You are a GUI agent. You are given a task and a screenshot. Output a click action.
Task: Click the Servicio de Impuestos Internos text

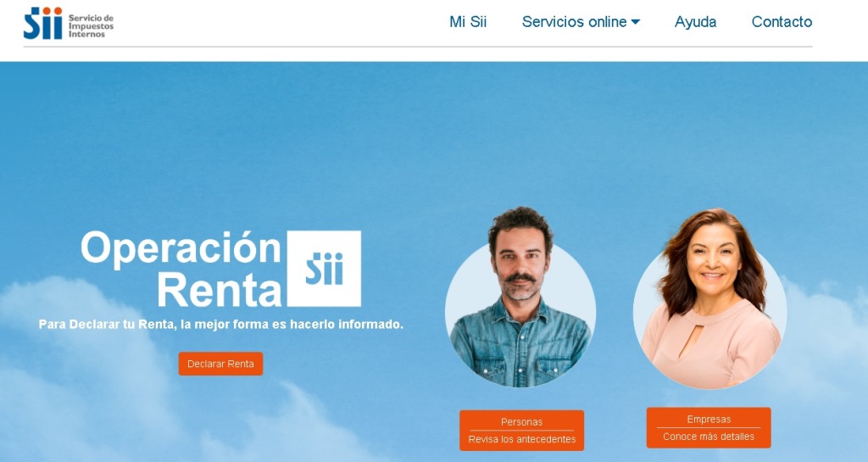91,26
